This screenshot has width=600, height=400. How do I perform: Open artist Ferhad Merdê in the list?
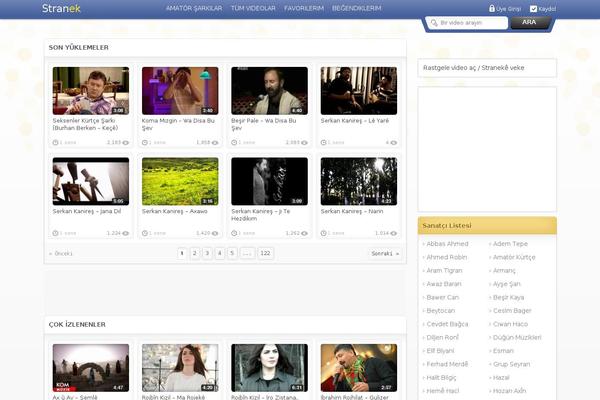click(x=447, y=364)
